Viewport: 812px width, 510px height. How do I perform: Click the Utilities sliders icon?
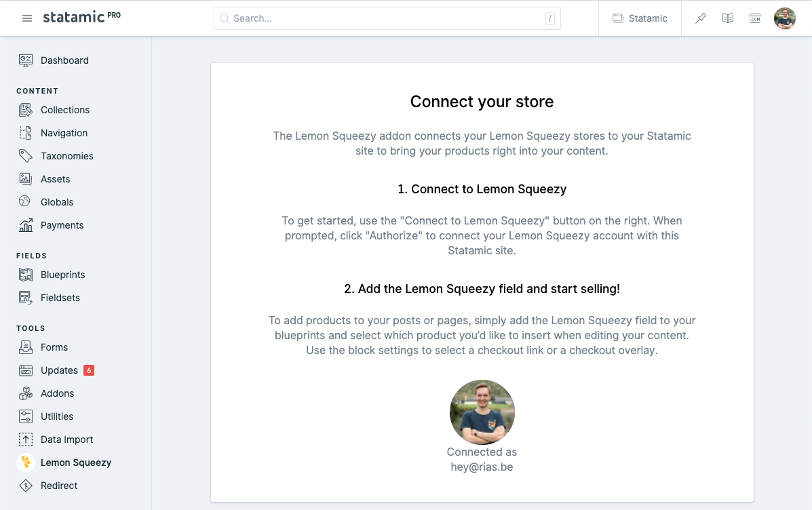coord(25,416)
